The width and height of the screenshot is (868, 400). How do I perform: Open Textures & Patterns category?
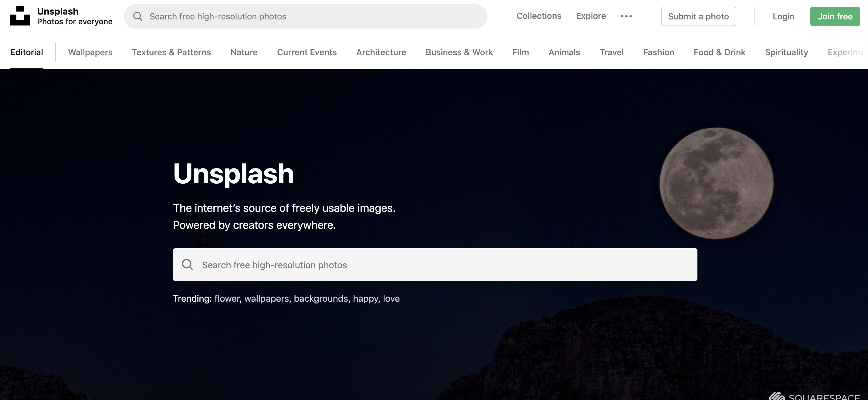[x=171, y=52]
